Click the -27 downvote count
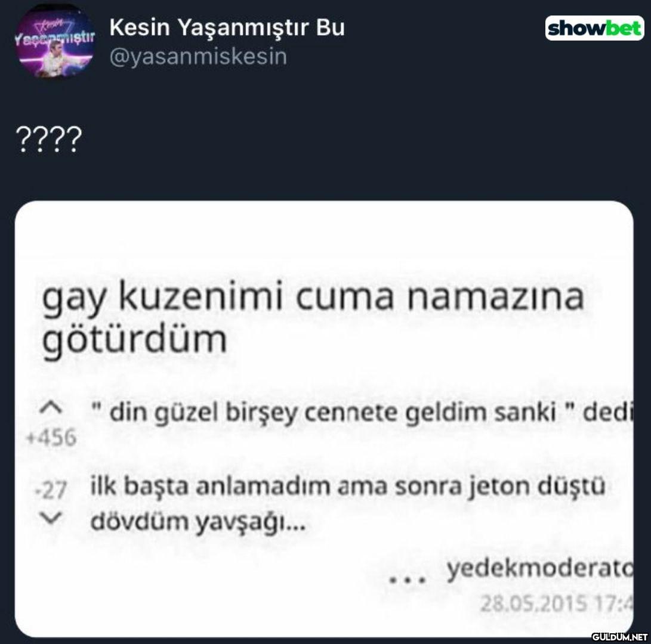The height and width of the screenshot is (644, 651). (x=51, y=490)
